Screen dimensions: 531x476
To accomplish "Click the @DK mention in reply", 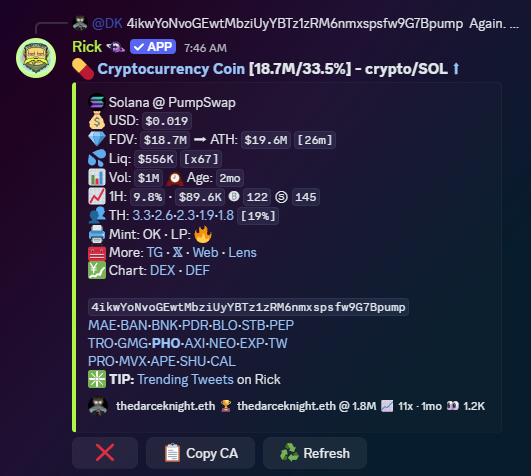I will point(107,23).
